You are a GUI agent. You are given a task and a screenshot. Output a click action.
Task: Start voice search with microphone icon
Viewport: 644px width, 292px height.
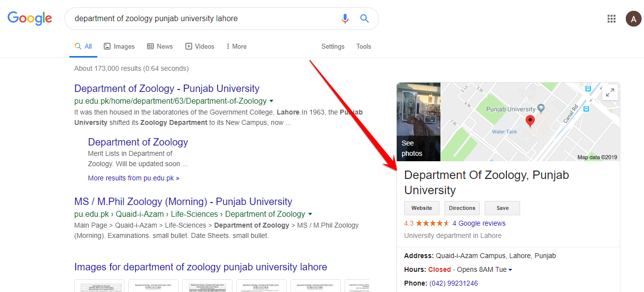(x=345, y=19)
